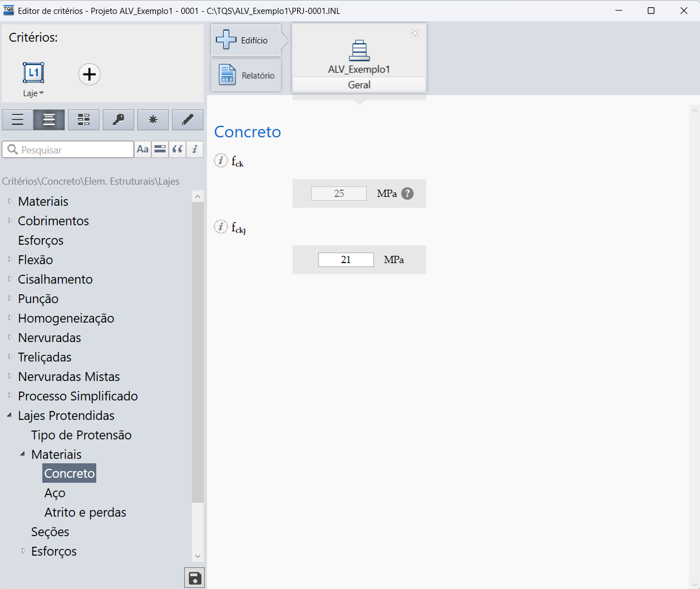The image size is (700, 589).
Task: Click the tree scrollbar up arrow
Action: tap(198, 196)
